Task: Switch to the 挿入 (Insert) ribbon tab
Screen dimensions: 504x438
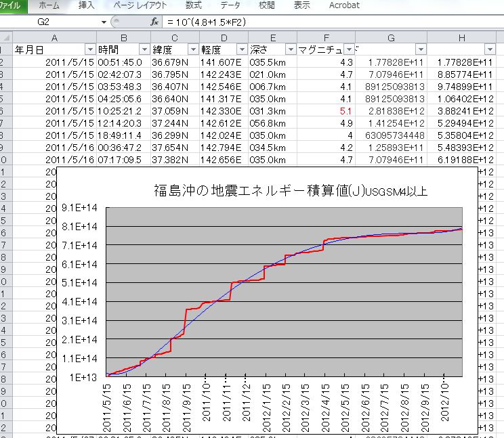Action: 87,5
